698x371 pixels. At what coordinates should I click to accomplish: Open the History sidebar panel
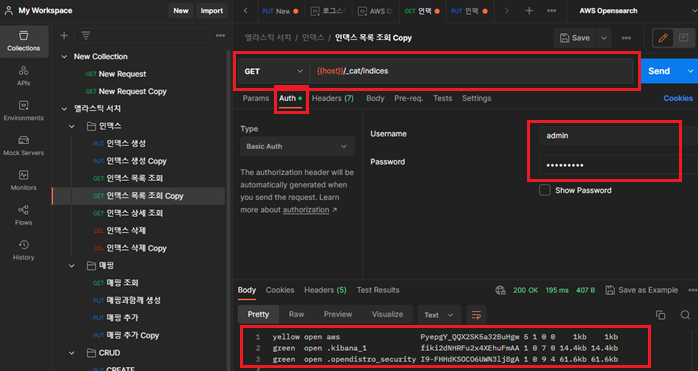coord(24,250)
